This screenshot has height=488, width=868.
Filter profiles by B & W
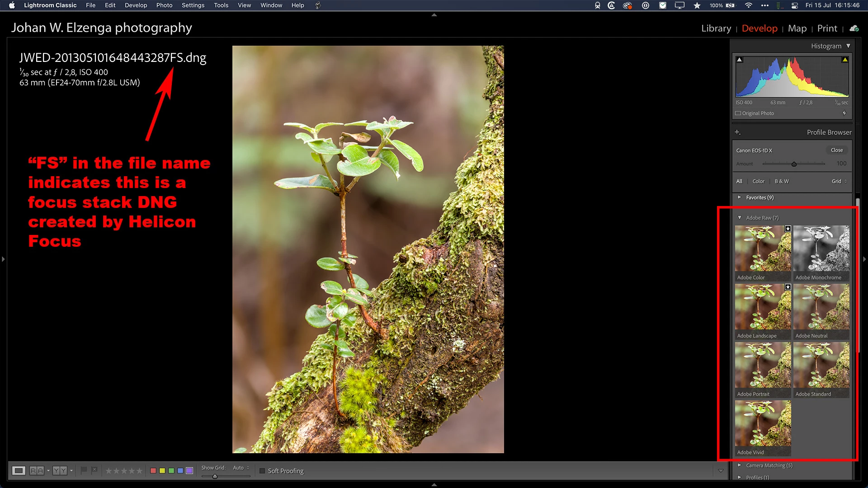point(781,181)
